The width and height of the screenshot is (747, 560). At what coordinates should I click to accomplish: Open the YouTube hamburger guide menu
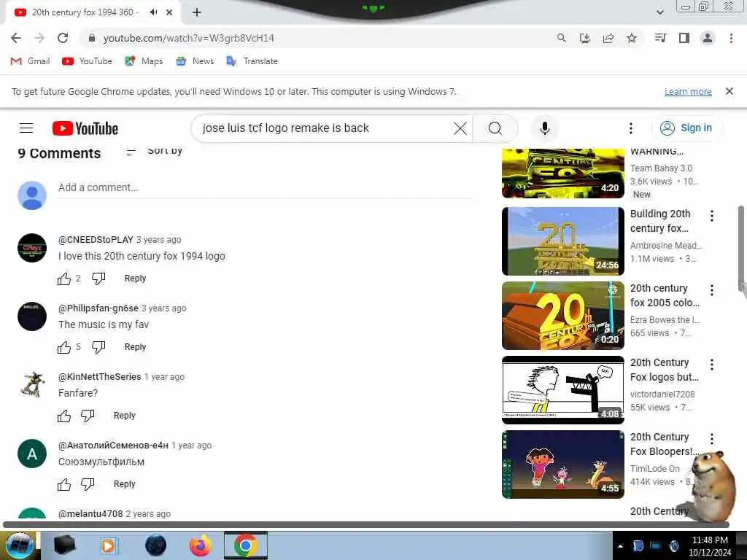[26, 128]
